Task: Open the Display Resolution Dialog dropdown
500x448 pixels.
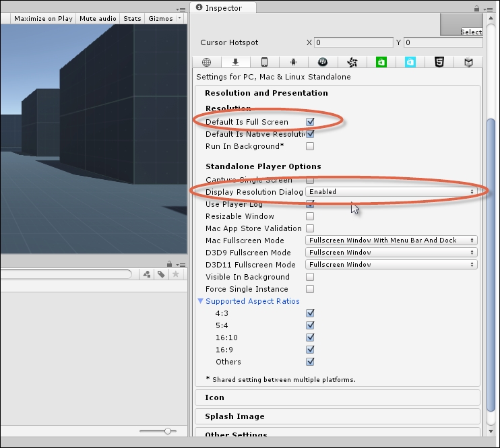Action: [x=392, y=192]
